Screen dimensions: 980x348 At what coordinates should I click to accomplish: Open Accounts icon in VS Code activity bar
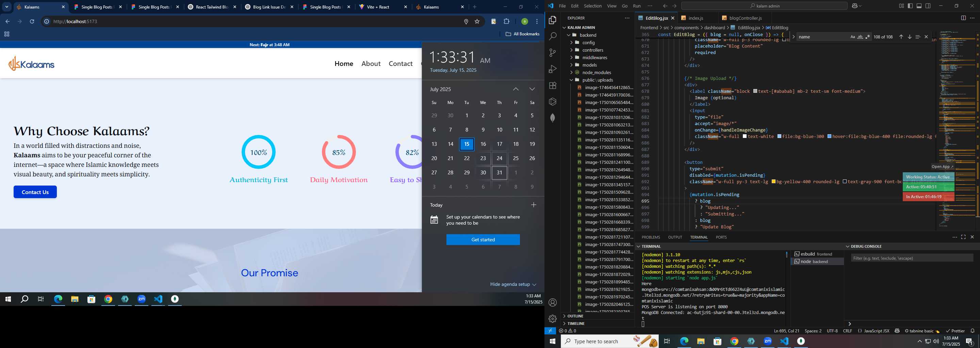pos(553,303)
